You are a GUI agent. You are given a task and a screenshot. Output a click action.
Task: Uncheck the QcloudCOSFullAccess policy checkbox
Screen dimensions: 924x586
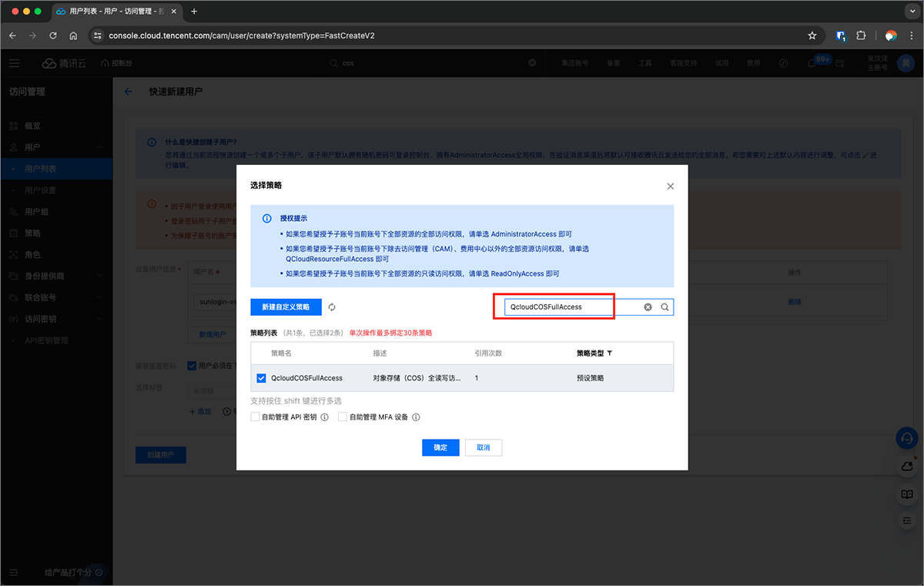pos(261,378)
